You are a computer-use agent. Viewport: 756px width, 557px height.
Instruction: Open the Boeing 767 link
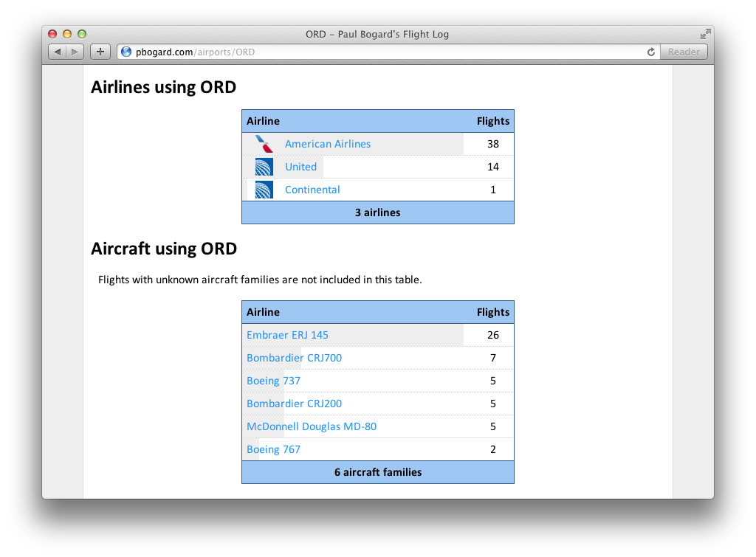[x=273, y=449]
